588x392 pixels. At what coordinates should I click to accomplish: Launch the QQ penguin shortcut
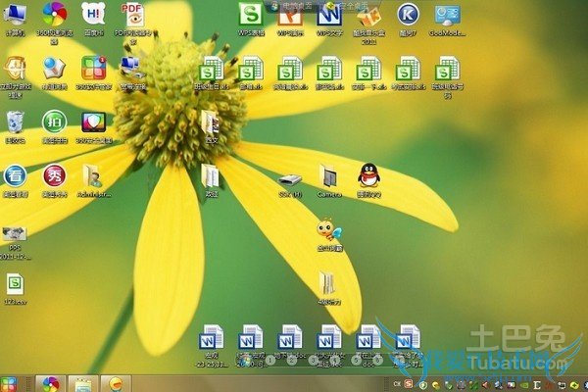coord(367,176)
